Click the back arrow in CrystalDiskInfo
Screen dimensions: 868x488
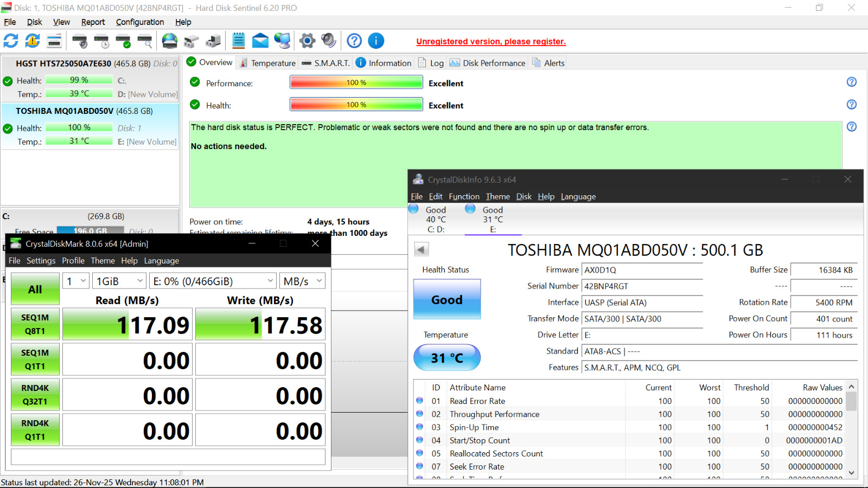tap(422, 249)
